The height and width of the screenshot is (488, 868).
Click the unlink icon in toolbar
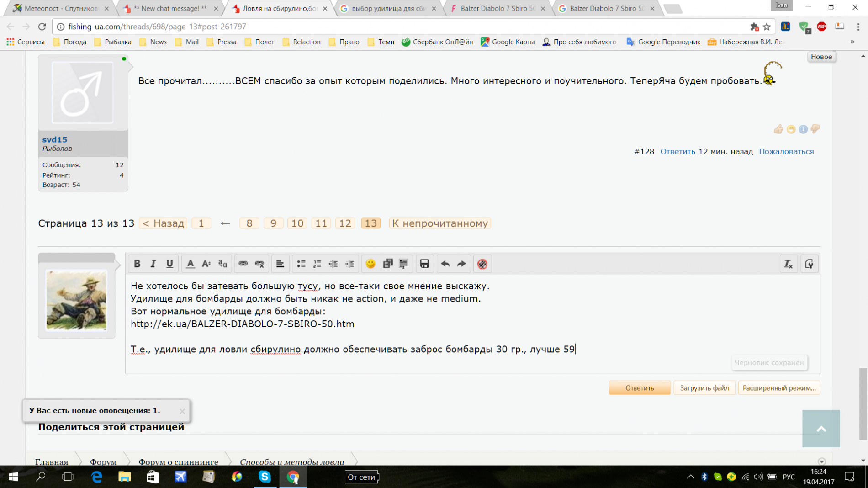pos(259,264)
